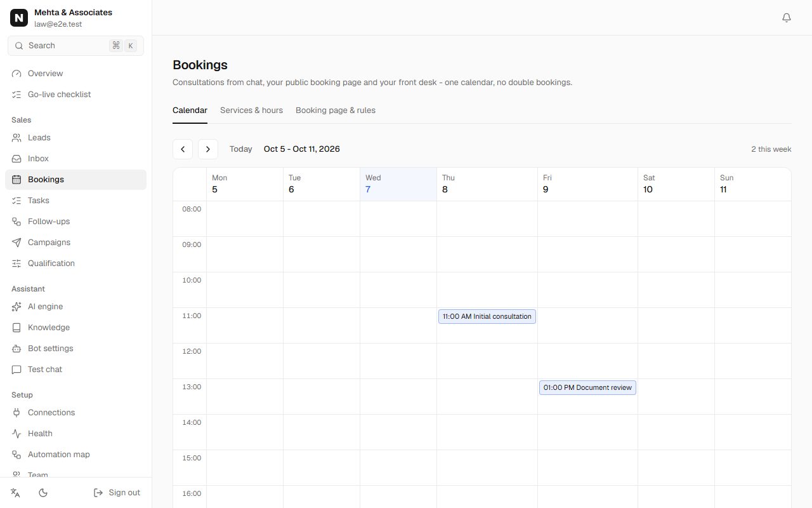812x508 pixels.
Task: Go to next week arrow
Action: (208, 149)
